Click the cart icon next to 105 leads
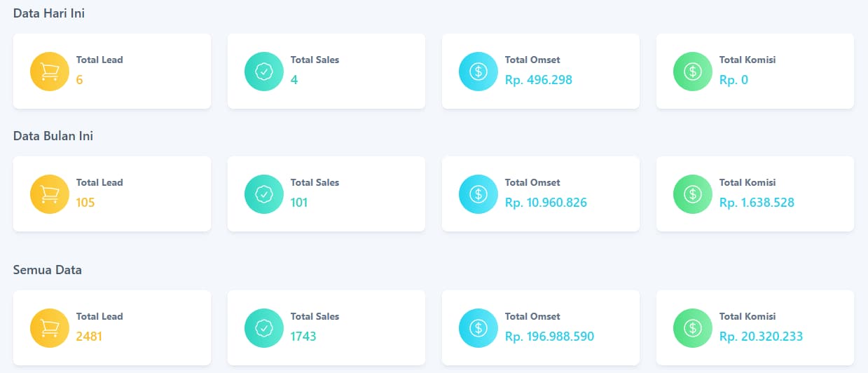Viewport: 868px width, 373px height. (50, 194)
